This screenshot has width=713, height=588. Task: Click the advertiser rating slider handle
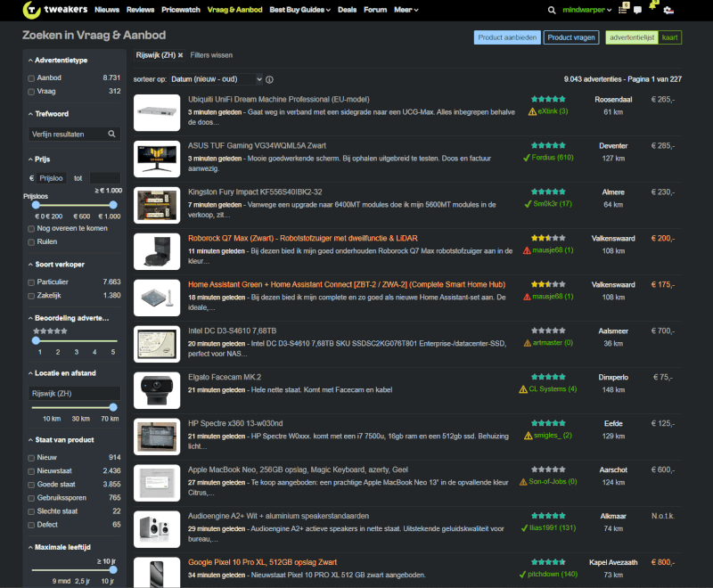pyautogui.click(x=36, y=340)
